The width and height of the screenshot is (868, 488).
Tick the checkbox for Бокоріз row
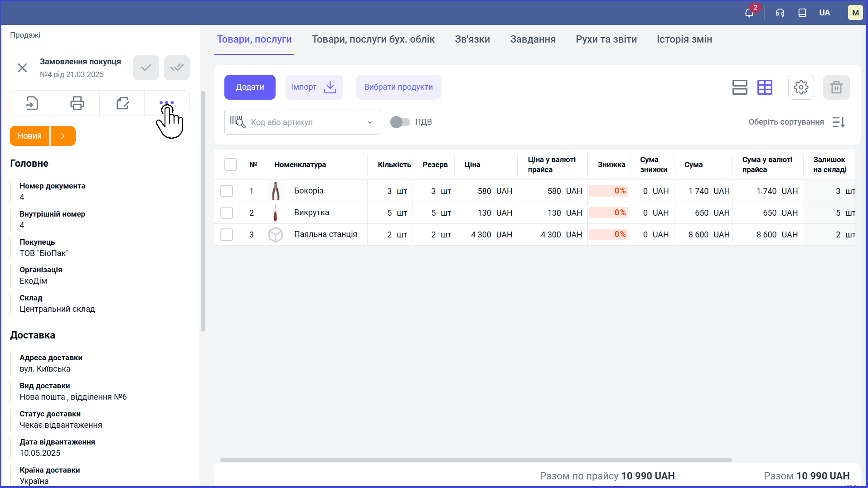[x=227, y=191]
